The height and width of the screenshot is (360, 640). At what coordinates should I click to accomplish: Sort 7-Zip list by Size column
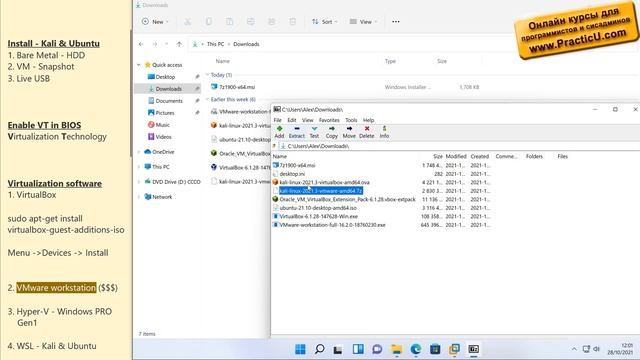[438, 156]
